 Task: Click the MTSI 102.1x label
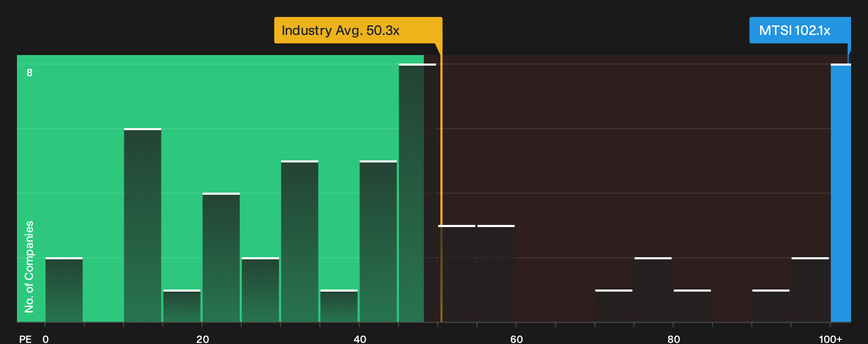[800, 30]
